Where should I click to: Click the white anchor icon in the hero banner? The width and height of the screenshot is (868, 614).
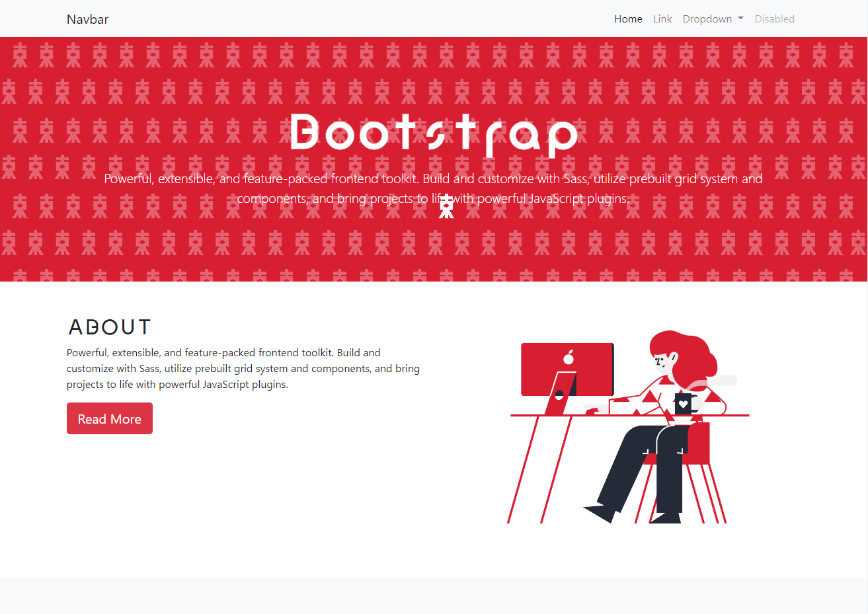coord(446,205)
